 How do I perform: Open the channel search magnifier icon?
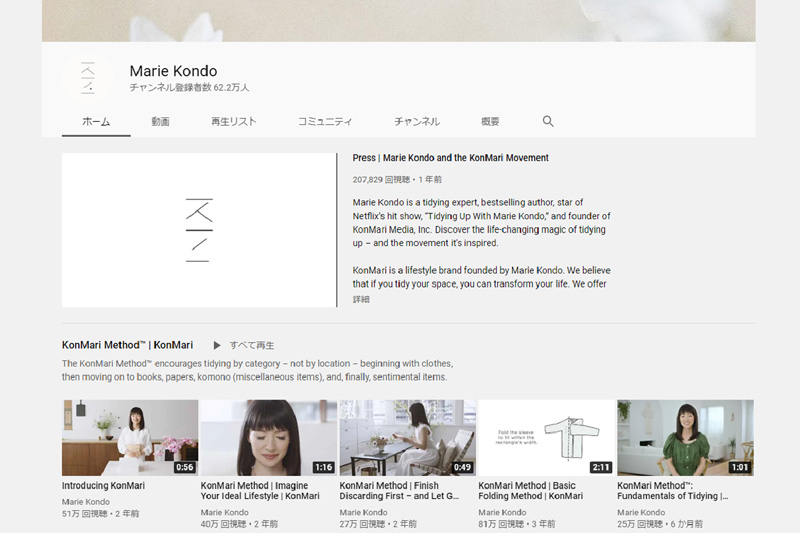[547, 121]
